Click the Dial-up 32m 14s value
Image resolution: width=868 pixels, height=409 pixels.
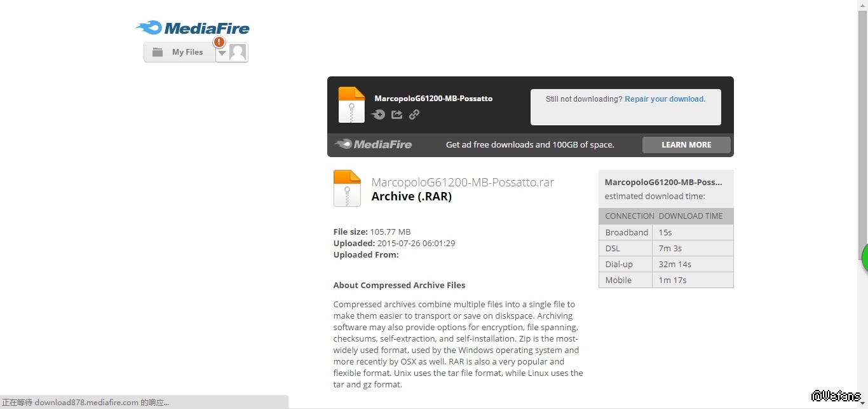tap(675, 264)
